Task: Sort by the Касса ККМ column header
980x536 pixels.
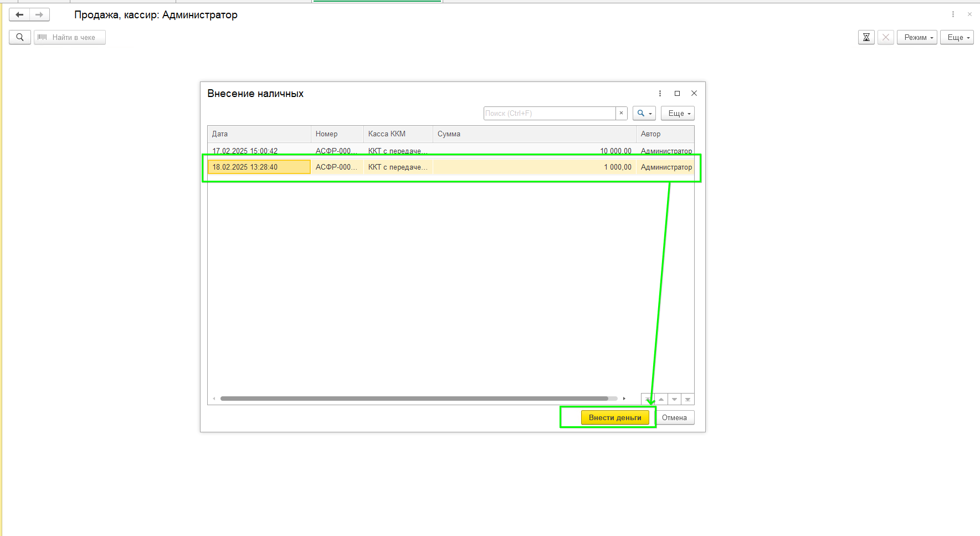Action: [x=398, y=134]
